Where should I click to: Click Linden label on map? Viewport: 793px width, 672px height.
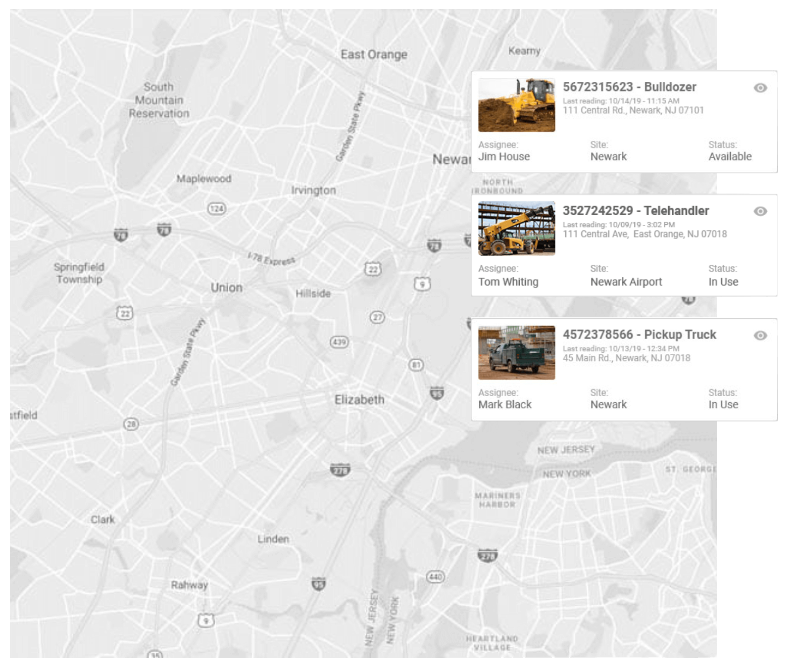click(273, 539)
